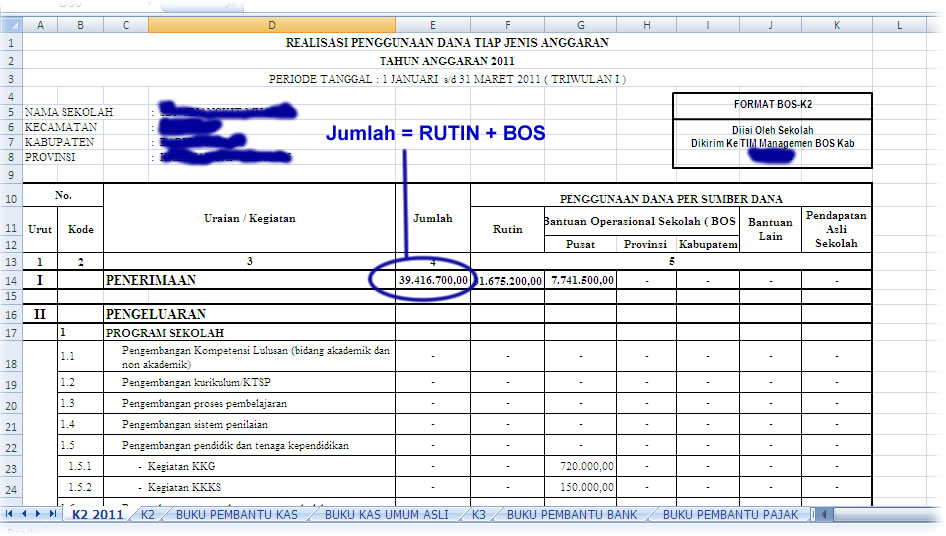This screenshot has height=536, width=946.
Task: Select the Pengembangan sistem penilaian cell
Action: 250,424
